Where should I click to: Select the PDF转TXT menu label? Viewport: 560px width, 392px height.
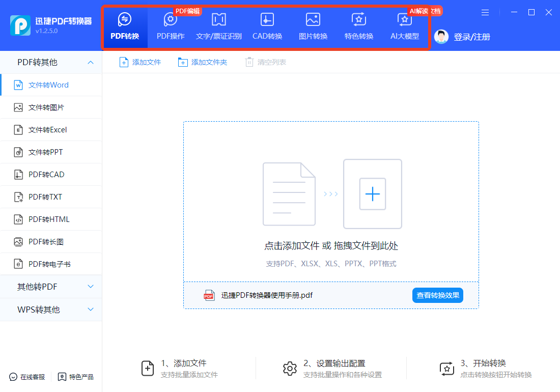[x=45, y=197]
